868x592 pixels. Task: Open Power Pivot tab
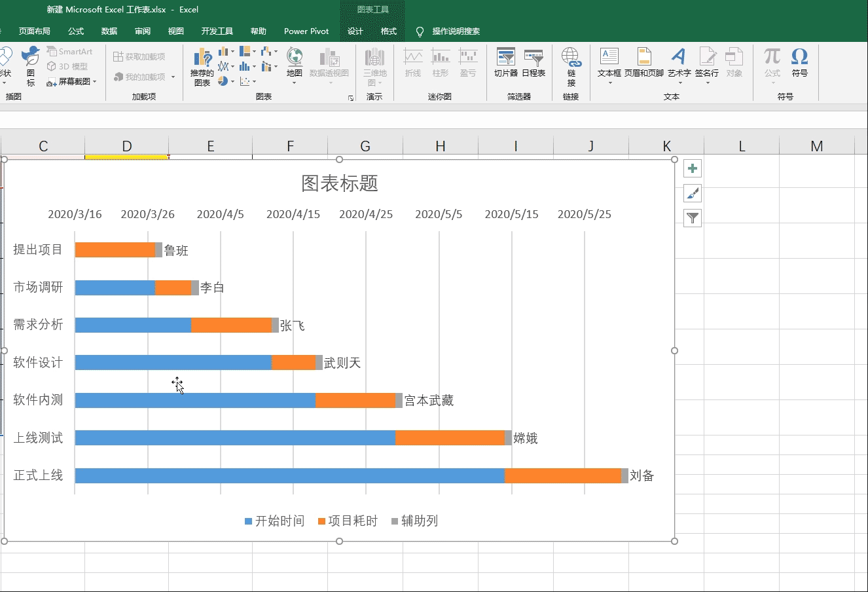tap(306, 31)
